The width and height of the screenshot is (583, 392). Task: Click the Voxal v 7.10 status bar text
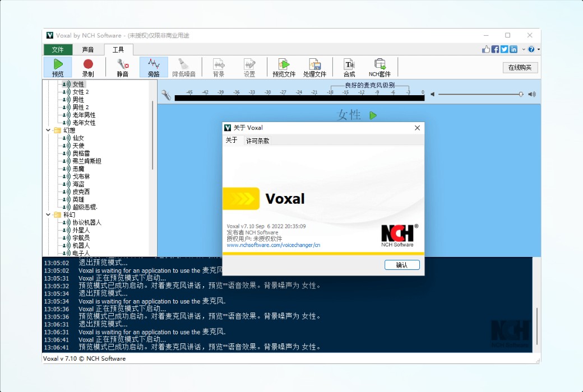(85, 358)
